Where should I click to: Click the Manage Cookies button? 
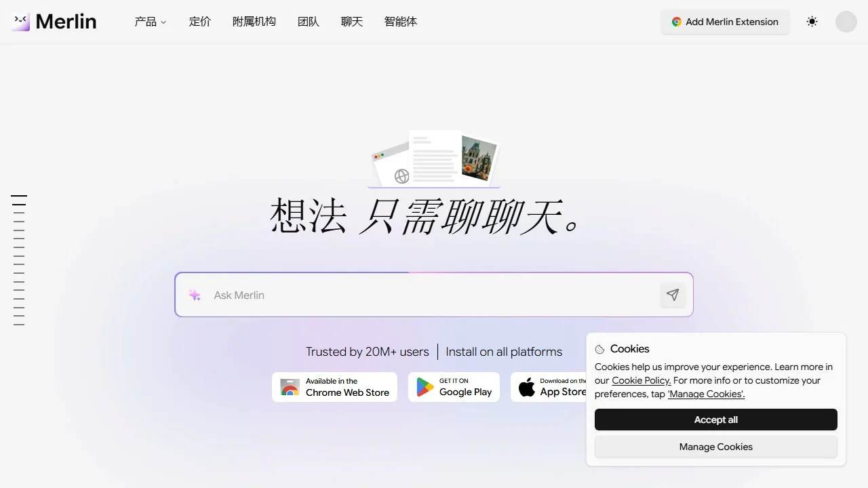point(715,447)
